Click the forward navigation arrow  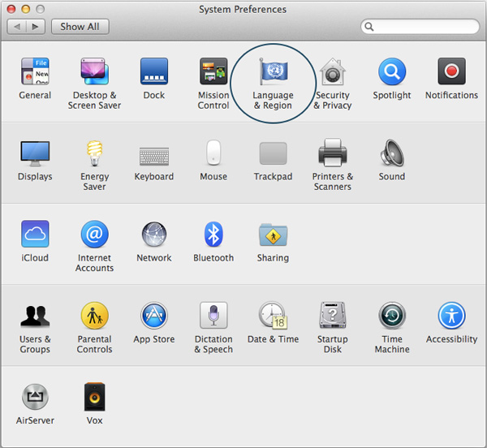36,27
